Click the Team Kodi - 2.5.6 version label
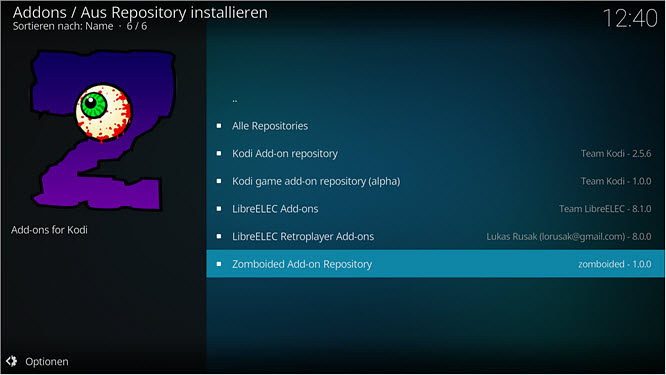This screenshot has width=666, height=375. pyautogui.click(x=616, y=153)
